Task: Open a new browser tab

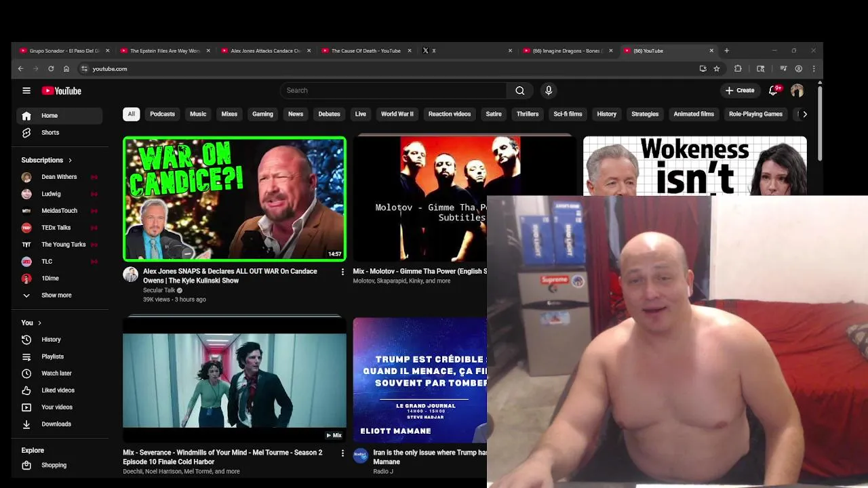Action: (726, 51)
